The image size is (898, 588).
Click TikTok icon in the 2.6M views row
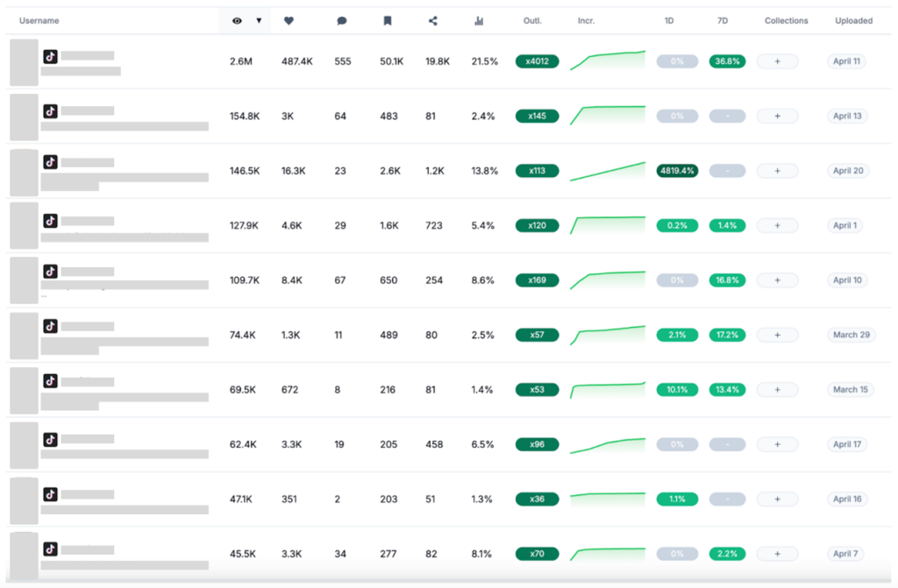tap(51, 56)
